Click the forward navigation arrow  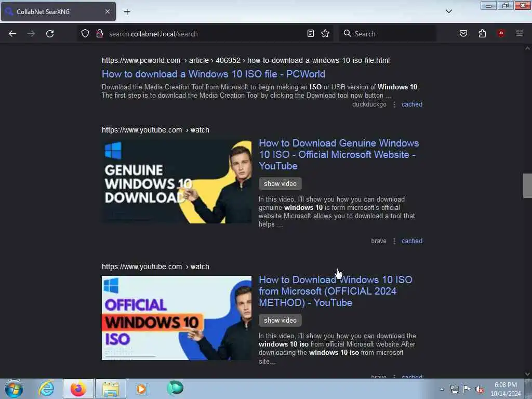tap(31, 34)
